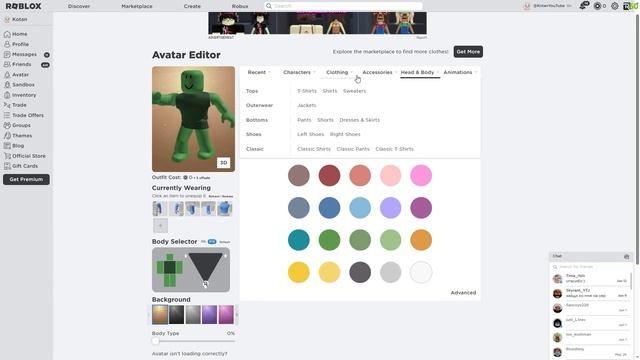Expand the Recent dropdown tab
The width and height of the screenshot is (640, 360).
(x=259, y=72)
